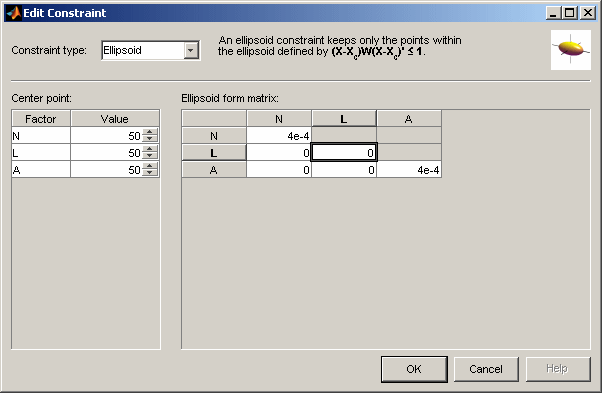Increase the N center point value
Viewport: 602px width, 393px height.
(150, 132)
